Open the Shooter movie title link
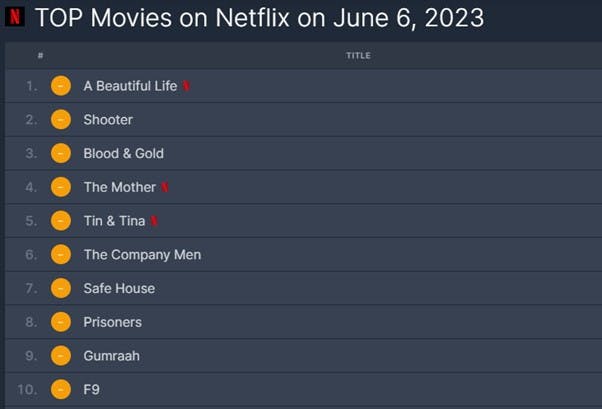This screenshot has width=602, height=409. (108, 120)
